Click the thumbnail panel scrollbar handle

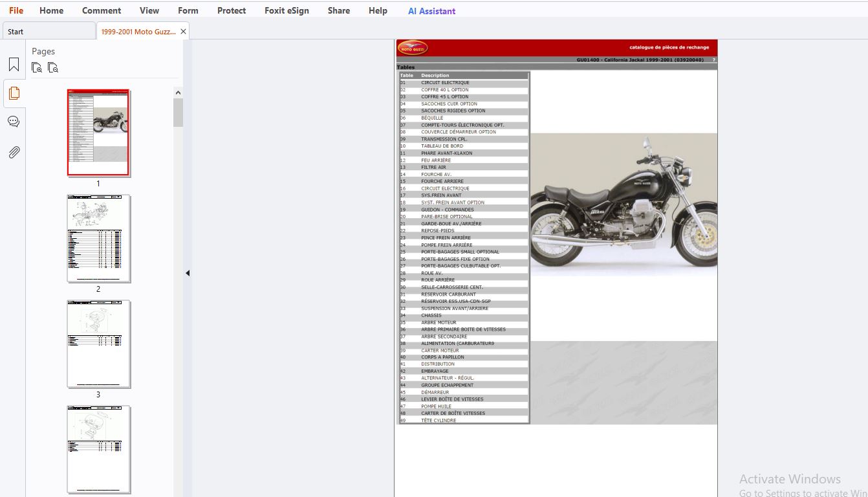(179, 113)
